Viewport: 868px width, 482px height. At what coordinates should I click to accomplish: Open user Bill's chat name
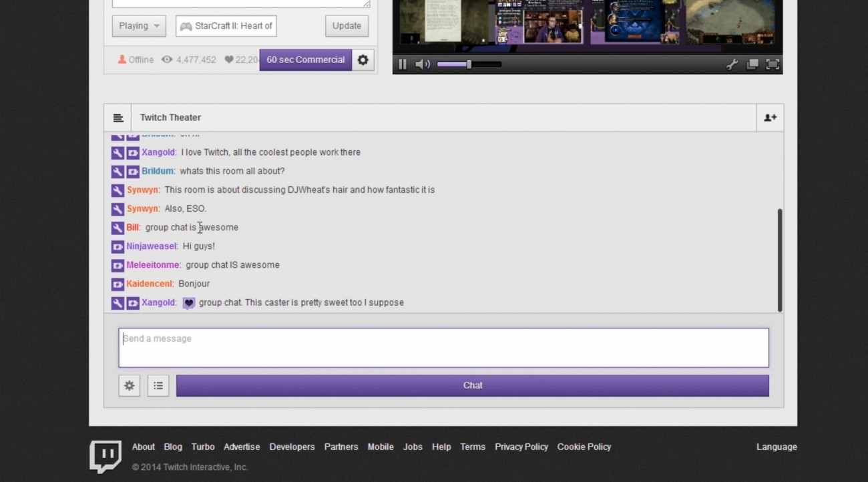click(x=133, y=228)
